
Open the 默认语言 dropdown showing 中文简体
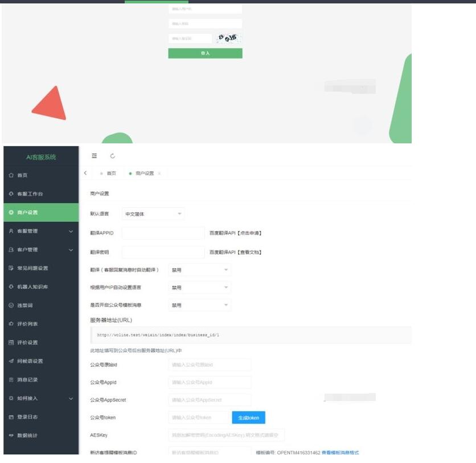tap(153, 214)
